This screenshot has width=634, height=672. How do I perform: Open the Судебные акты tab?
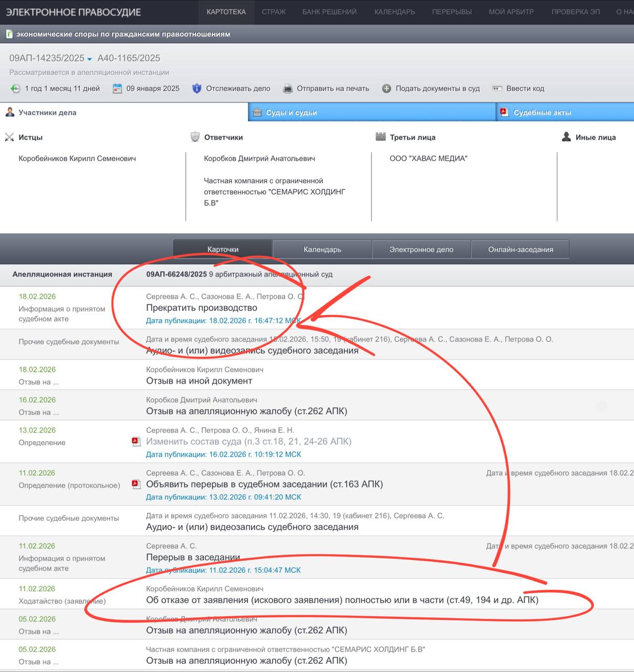[x=542, y=112]
